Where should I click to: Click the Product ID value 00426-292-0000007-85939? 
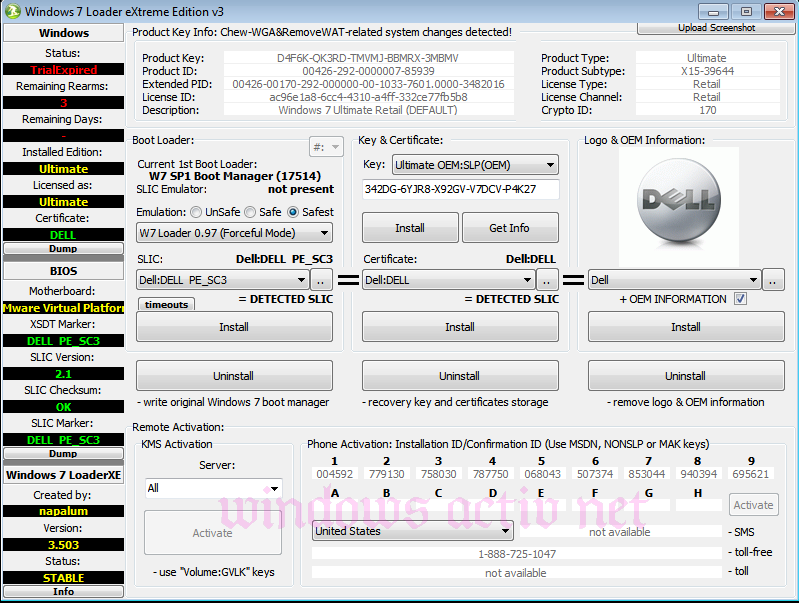[368, 71]
